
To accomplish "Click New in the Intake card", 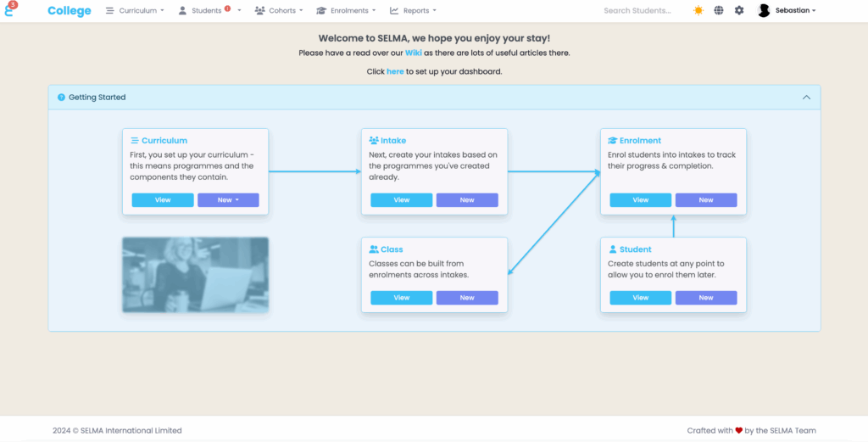I will click(467, 200).
